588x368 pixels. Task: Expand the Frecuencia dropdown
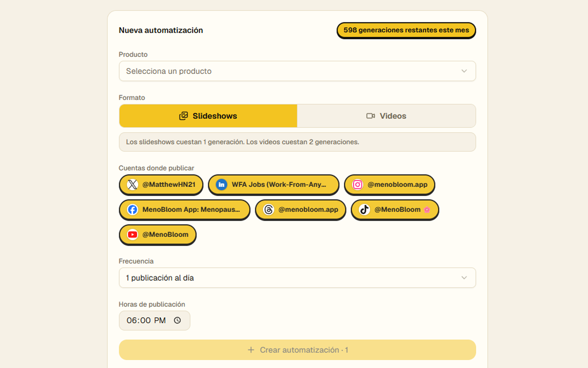click(x=297, y=278)
